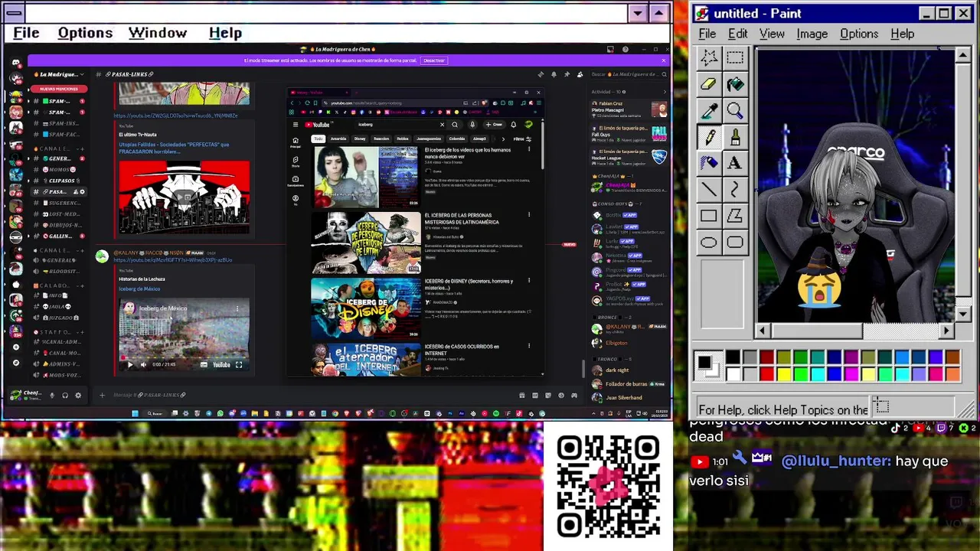Click YouTube chips next arrow

click(x=503, y=139)
